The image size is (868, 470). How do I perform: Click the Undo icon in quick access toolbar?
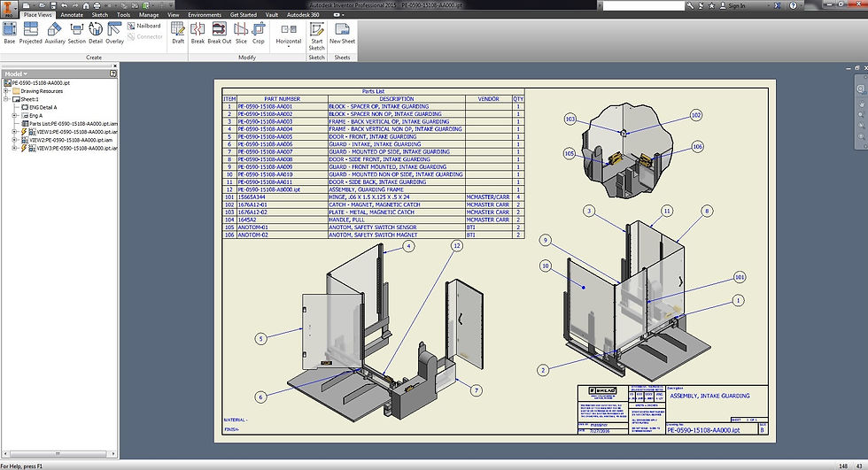[x=64, y=5]
